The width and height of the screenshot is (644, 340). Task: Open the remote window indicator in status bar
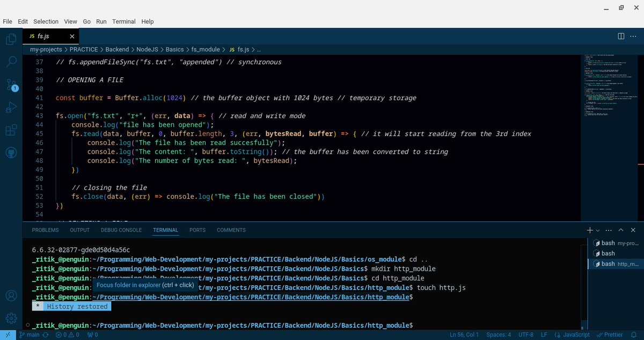point(7,335)
